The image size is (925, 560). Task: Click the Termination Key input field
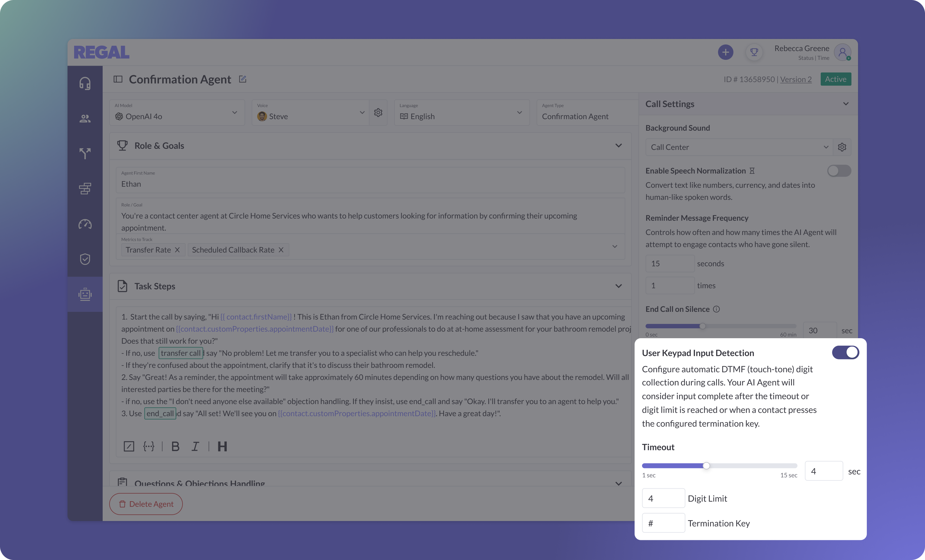pyautogui.click(x=663, y=523)
